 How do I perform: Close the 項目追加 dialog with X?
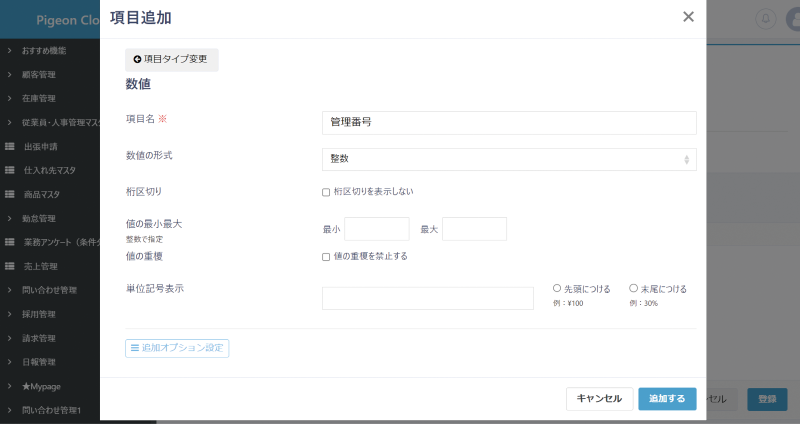(688, 17)
